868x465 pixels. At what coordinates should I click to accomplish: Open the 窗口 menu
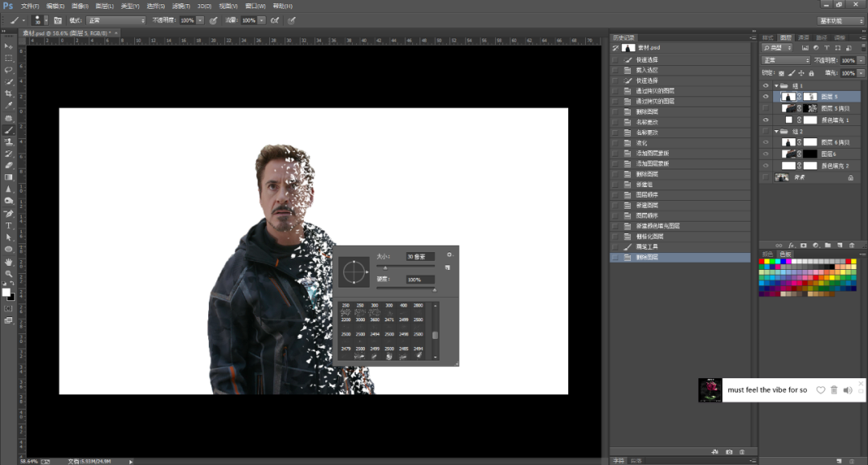(x=256, y=6)
